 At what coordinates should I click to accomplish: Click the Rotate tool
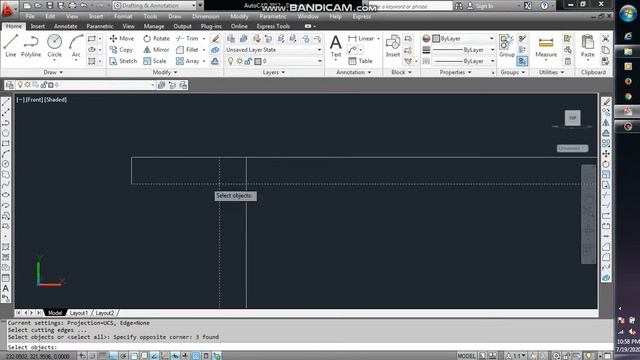click(x=156, y=38)
